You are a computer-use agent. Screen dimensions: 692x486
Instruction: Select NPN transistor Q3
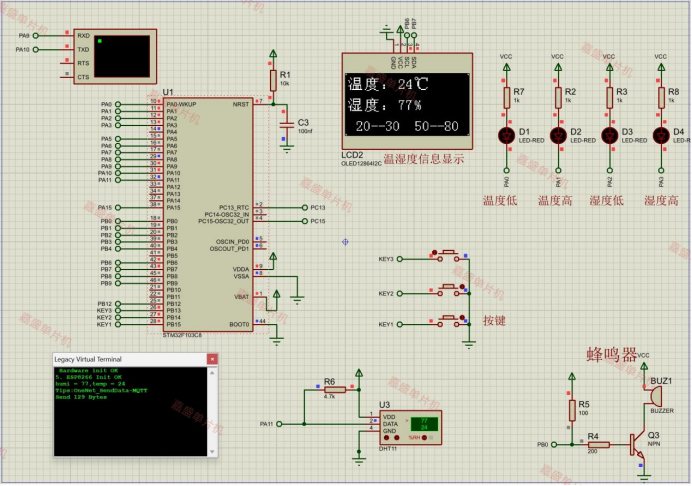tap(637, 445)
